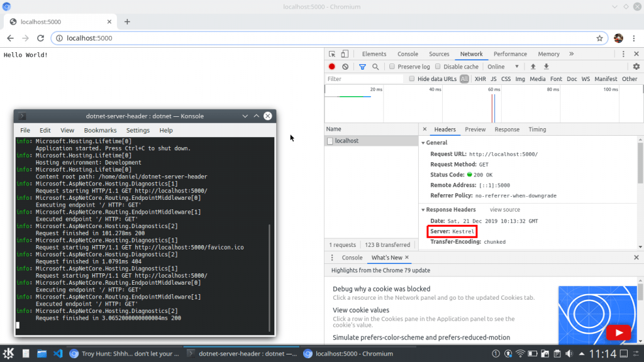Open the volume control in system tray
Screen dimensions: 644x362
(570, 353)
